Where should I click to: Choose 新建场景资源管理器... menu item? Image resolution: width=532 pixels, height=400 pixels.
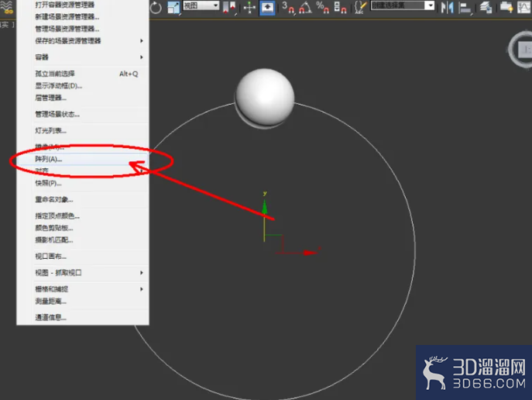point(83,16)
